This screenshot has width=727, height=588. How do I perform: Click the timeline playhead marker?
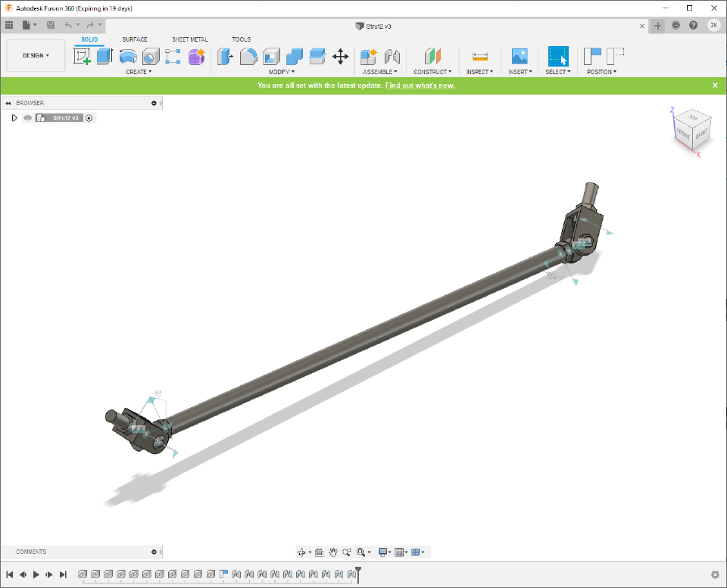tap(358, 574)
